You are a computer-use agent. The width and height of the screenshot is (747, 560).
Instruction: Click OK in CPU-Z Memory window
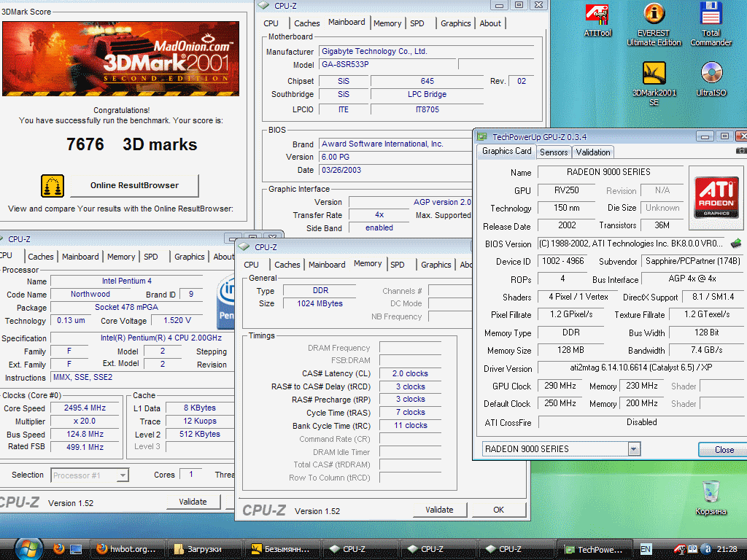point(499,510)
